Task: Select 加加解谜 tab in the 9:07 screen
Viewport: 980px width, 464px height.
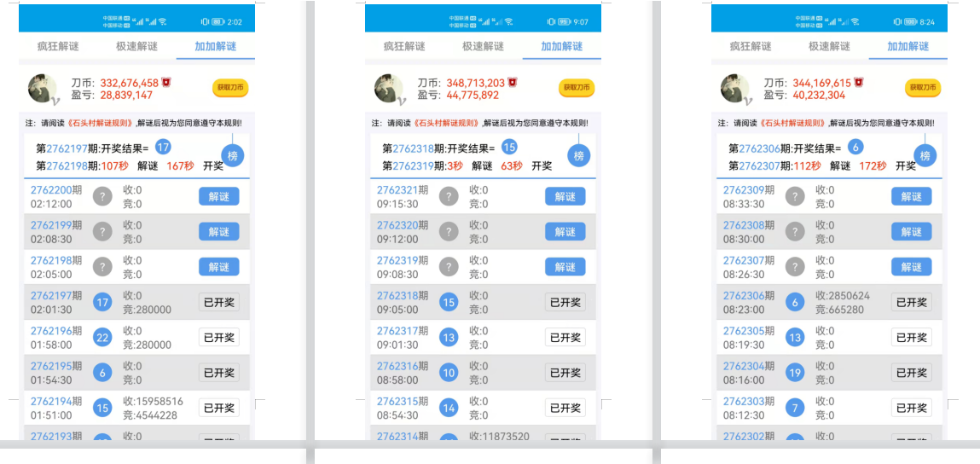Action: [562, 46]
